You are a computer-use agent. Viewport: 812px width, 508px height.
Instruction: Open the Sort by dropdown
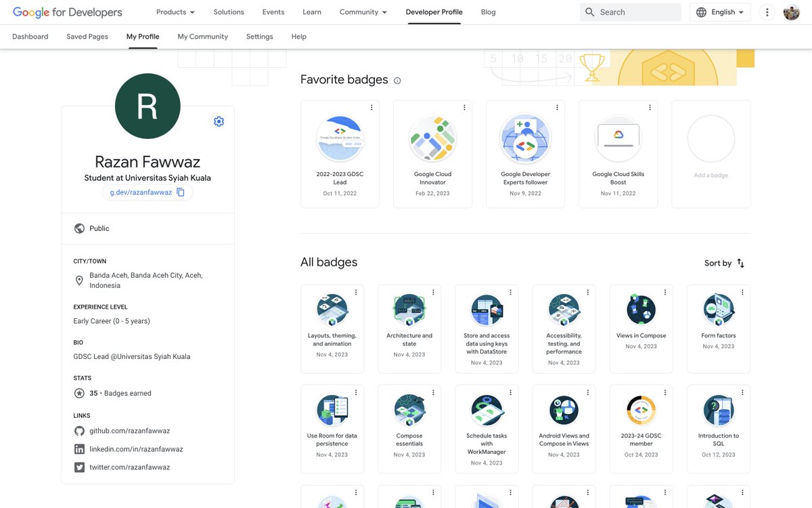[724, 263]
